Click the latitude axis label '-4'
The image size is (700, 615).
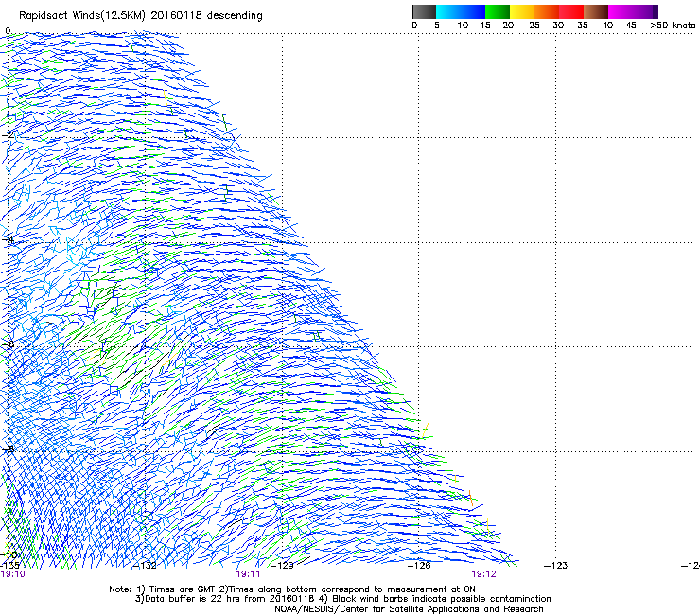tap(8, 239)
